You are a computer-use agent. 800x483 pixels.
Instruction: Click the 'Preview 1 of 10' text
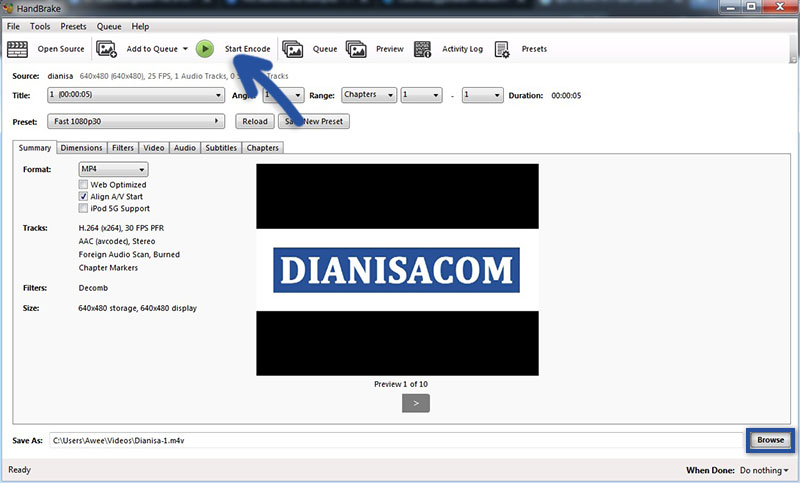401,384
